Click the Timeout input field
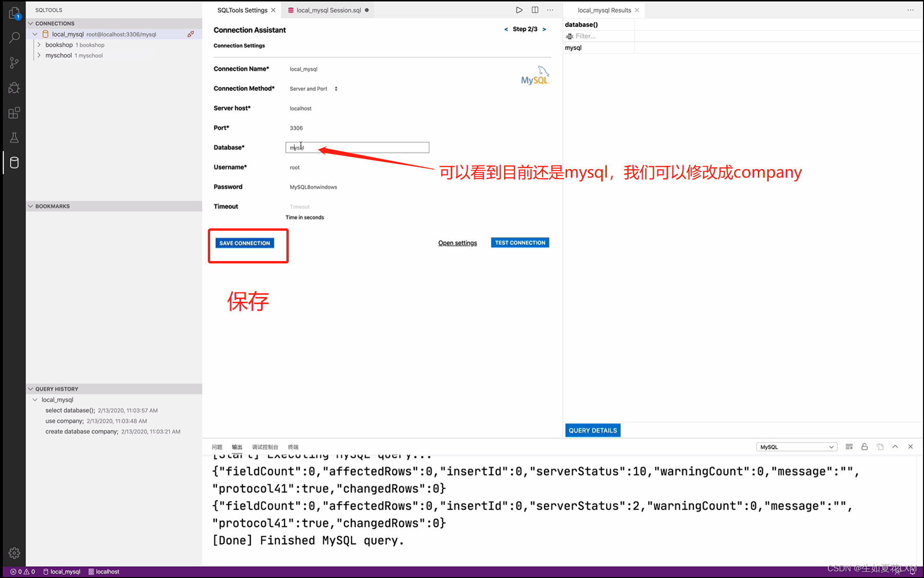The height and width of the screenshot is (578, 924). [x=357, y=207]
